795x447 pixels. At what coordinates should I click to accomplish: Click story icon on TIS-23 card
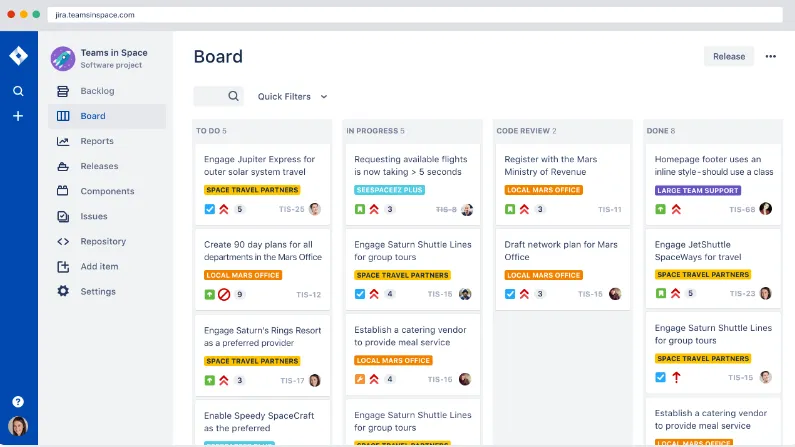[660, 293]
